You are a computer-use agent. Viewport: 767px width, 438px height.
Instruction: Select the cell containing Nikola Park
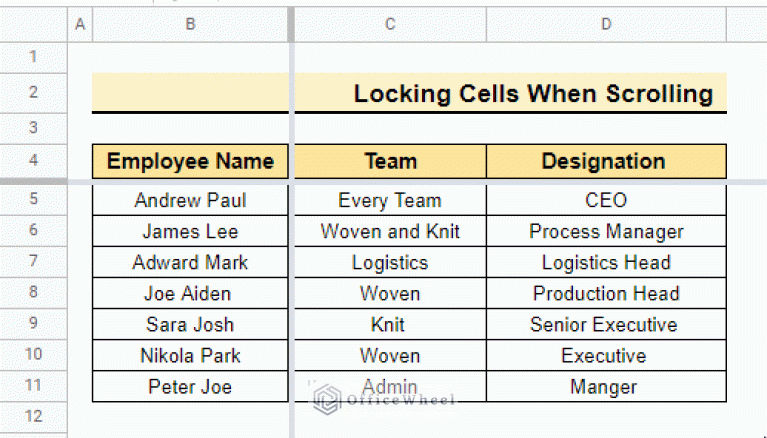(190, 355)
